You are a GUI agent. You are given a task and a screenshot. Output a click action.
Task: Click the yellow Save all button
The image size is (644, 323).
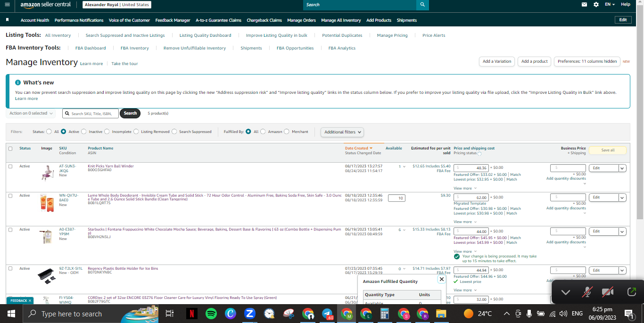(x=608, y=150)
